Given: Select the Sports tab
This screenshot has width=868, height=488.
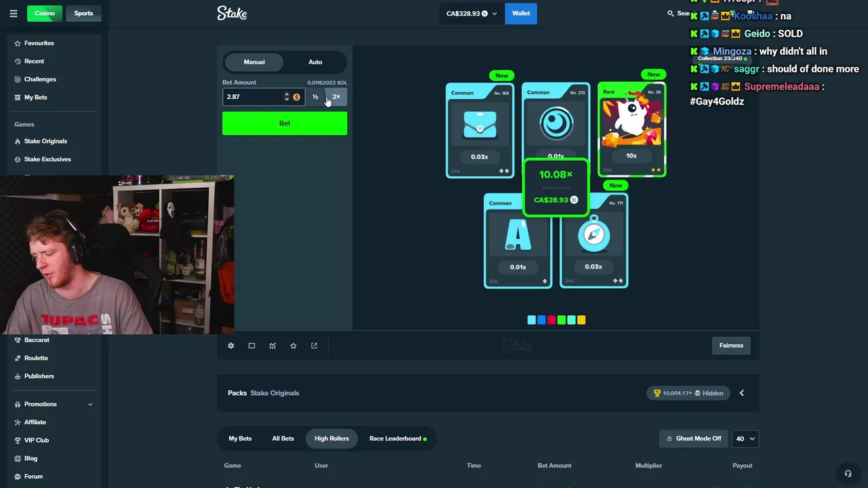Looking at the screenshot, I should [x=83, y=14].
